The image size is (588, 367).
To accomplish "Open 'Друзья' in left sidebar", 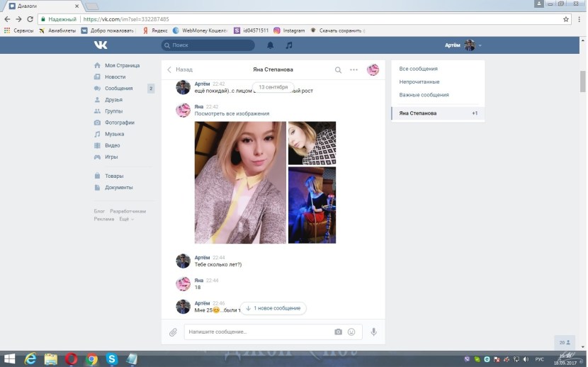I will point(113,100).
